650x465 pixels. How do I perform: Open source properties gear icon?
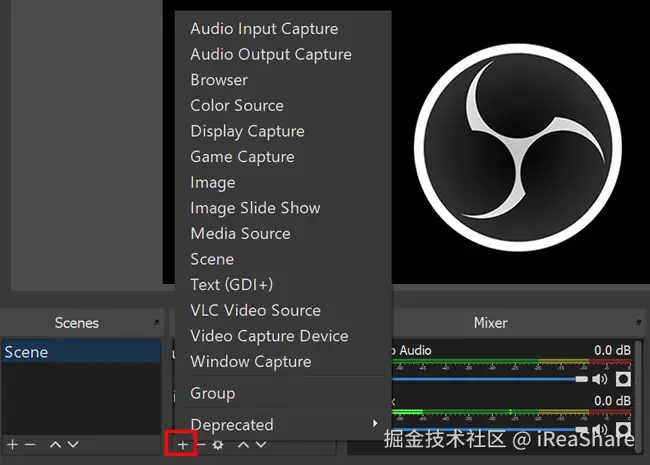(x=218, y=445)
